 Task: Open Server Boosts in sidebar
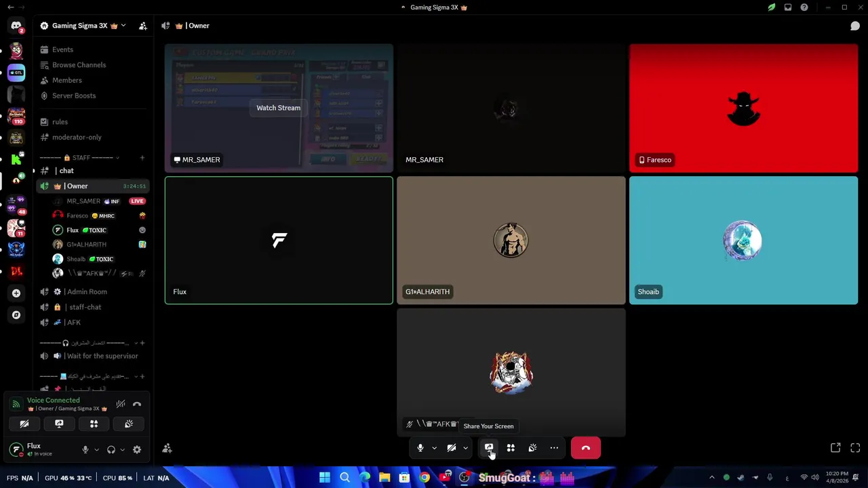[92, 96]
